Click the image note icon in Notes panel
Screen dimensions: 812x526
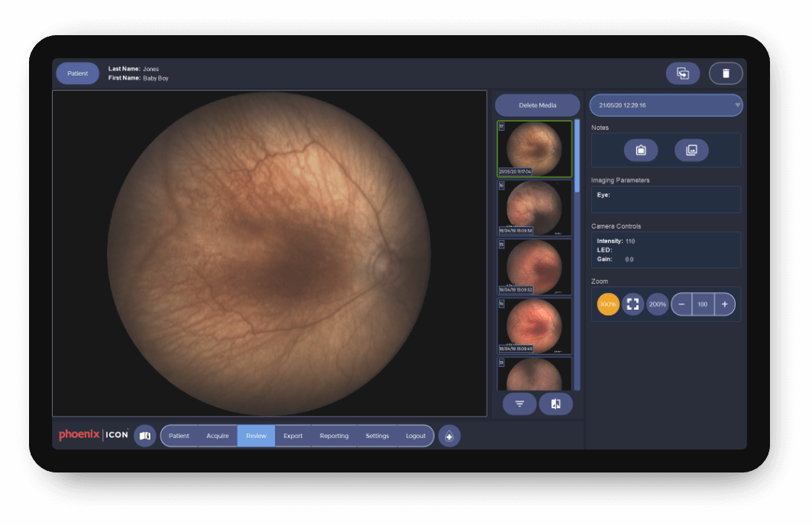tap(691, 150)
